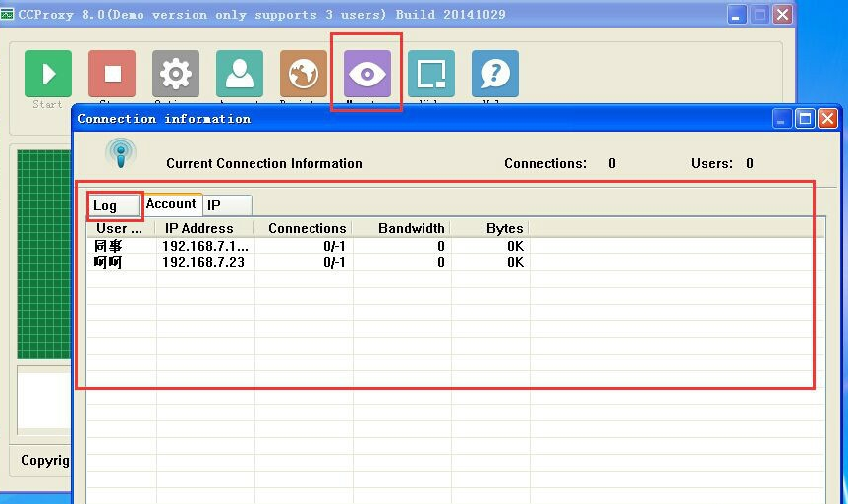Open the Monitor eye icon in CCProxy

pos(367,74)
